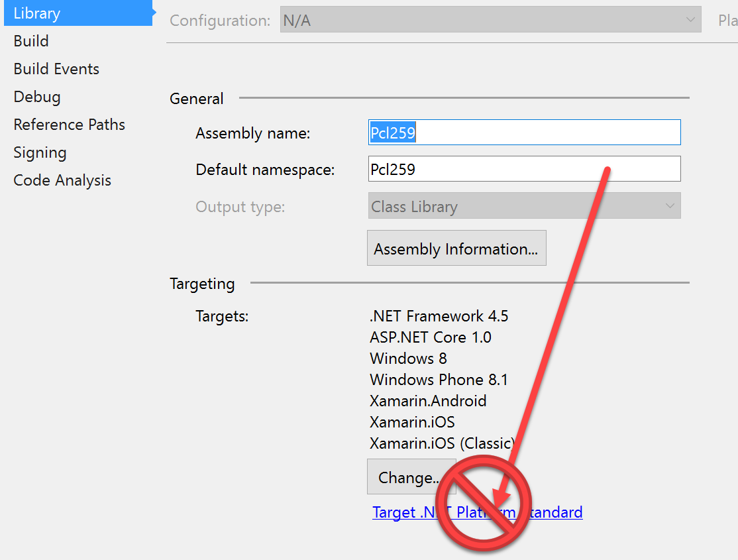Follow the Target .NET Platform Standard link
This screenshot has height=560, width=738.
[477, 512]
